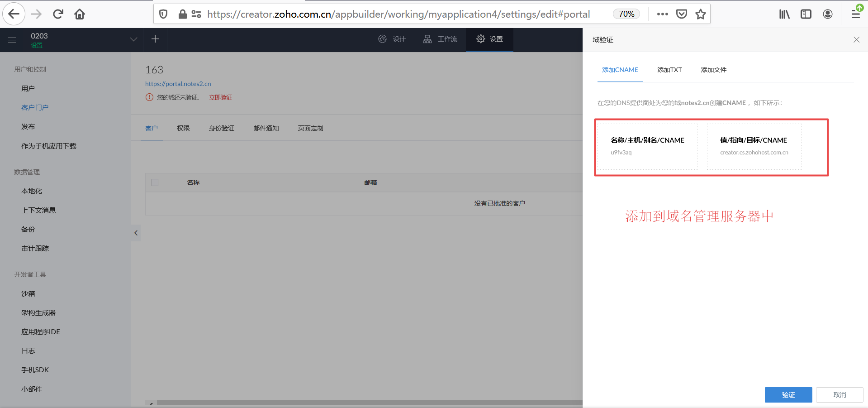
Task: Toggle the select-all checkbox in table header
Action: click(x=155, y=182)
